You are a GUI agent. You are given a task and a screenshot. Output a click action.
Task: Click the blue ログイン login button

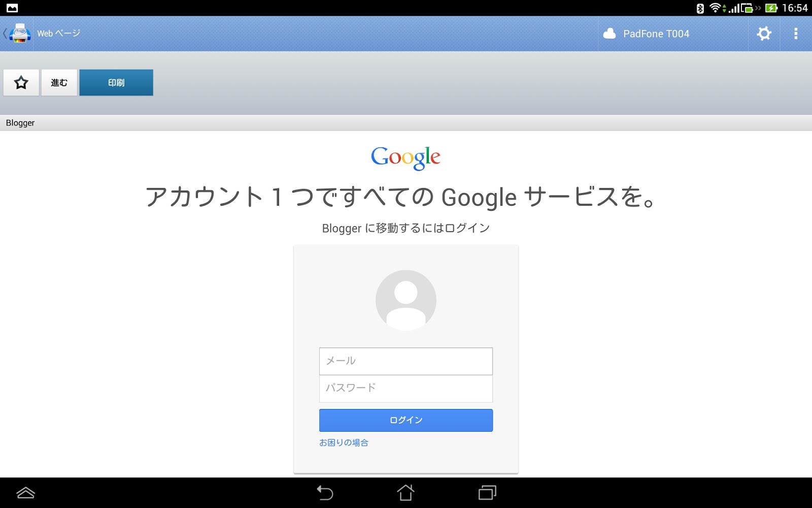pyautogui.click(x=406, y=420)
